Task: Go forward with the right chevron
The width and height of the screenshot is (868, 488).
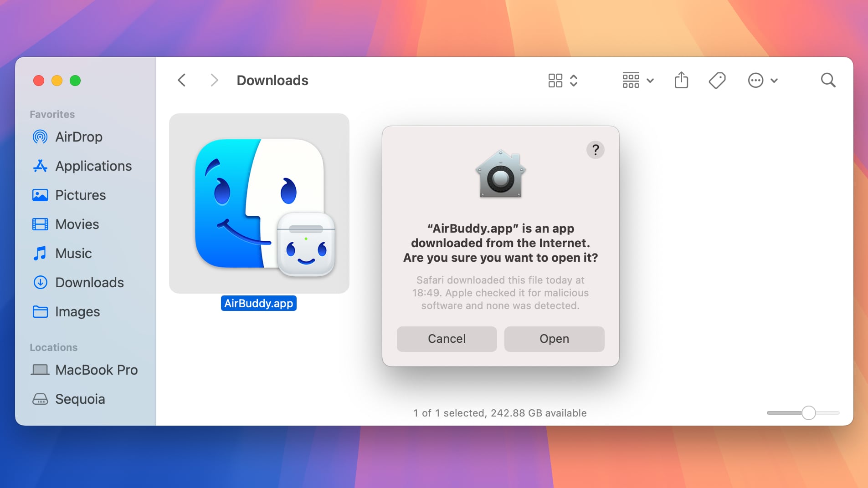Action: pyautogui.click(x=214, y=80)
